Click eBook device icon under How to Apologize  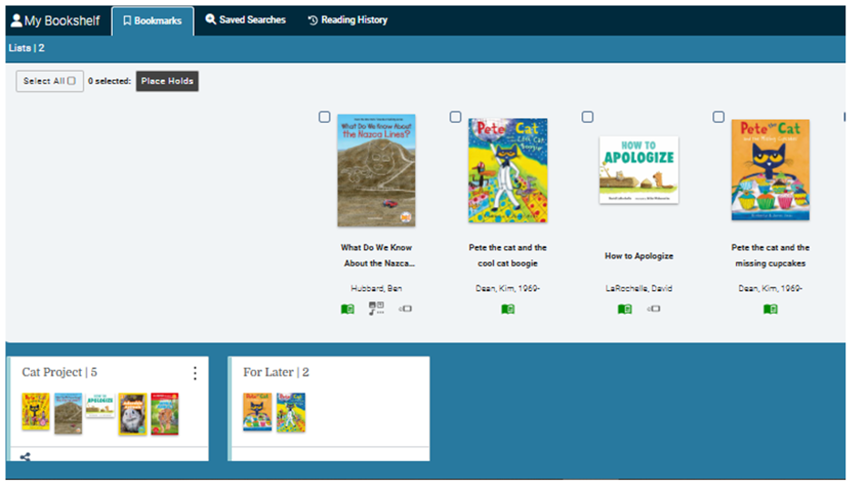654,308
